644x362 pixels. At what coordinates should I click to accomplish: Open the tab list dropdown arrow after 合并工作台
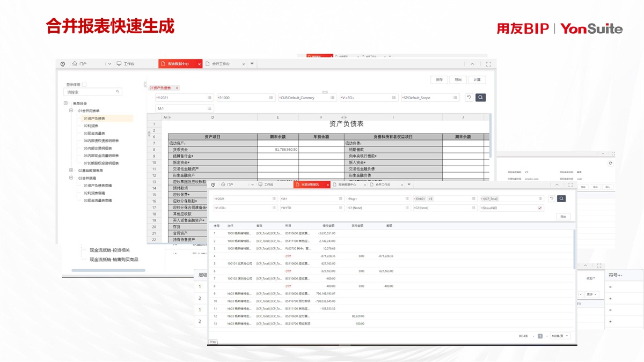[252, 64]
